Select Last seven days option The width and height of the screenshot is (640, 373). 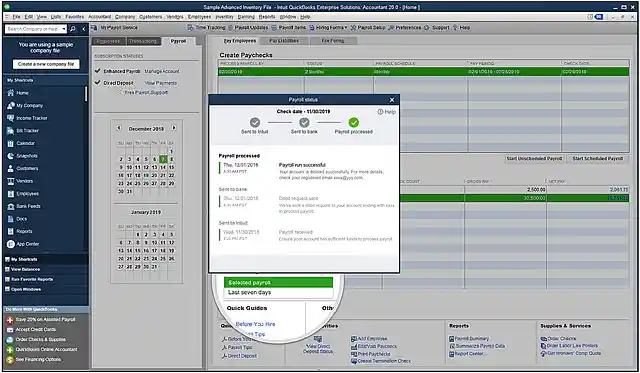point(278,293)
